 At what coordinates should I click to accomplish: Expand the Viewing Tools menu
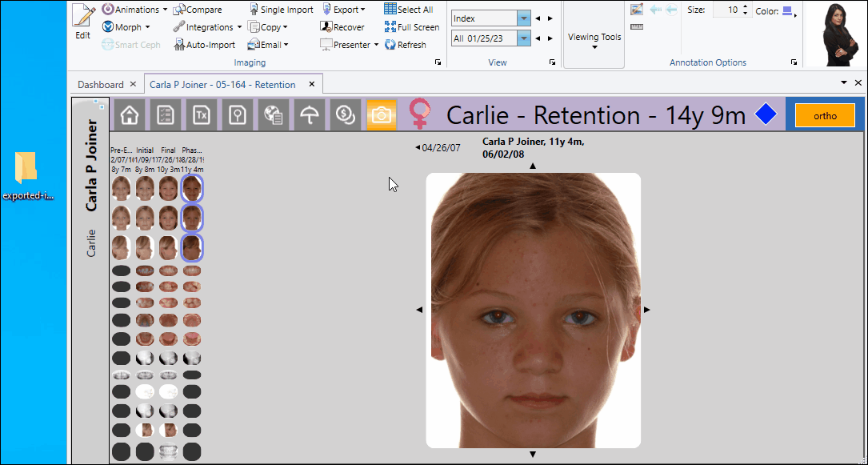[594, 40]
